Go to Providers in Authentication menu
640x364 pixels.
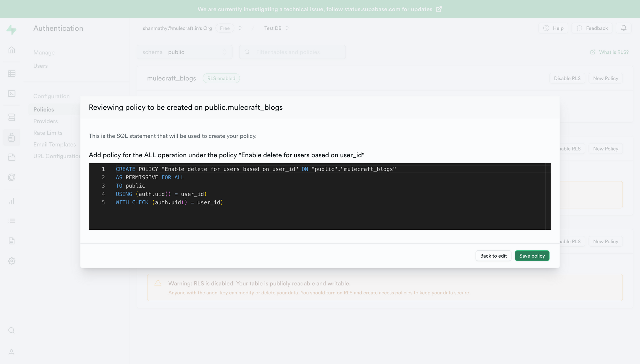(x=45, y=121)
